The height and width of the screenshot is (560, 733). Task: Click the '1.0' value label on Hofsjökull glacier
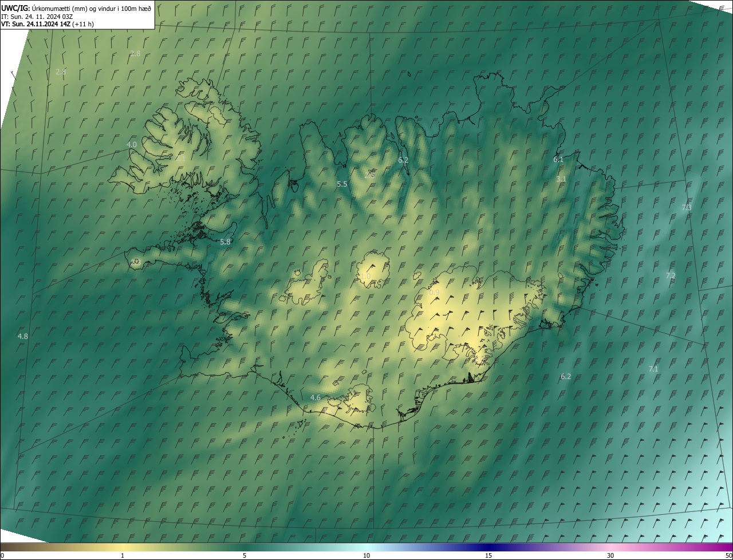(365, 276)
